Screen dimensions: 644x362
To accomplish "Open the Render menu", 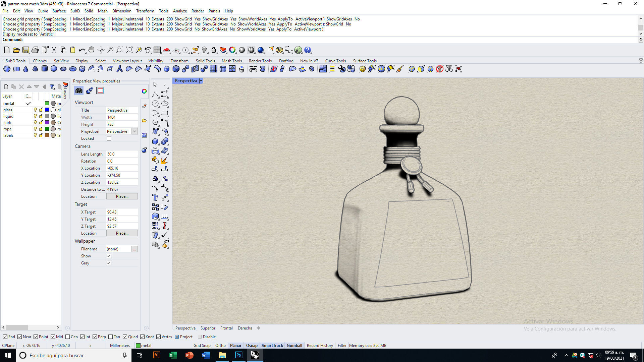I will tap(198, 11).
